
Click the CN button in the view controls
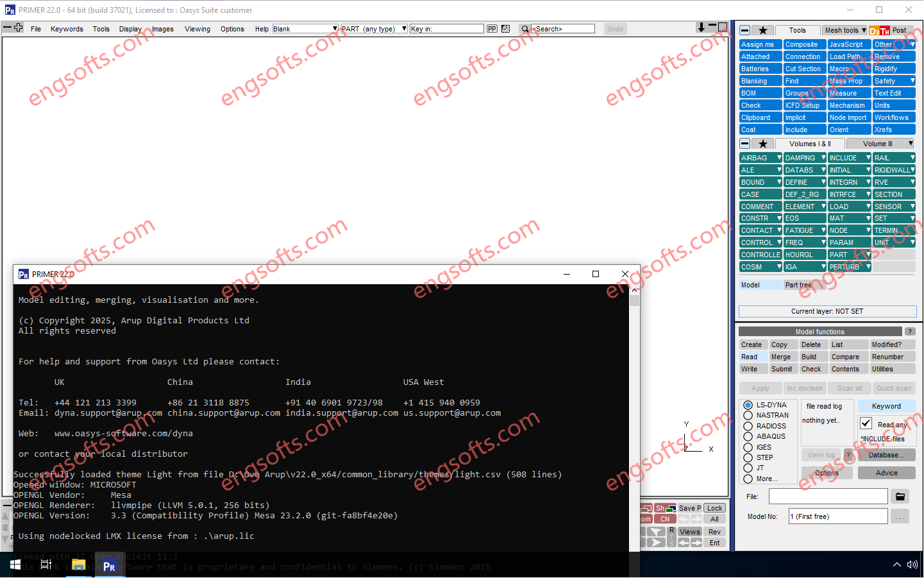665,519
